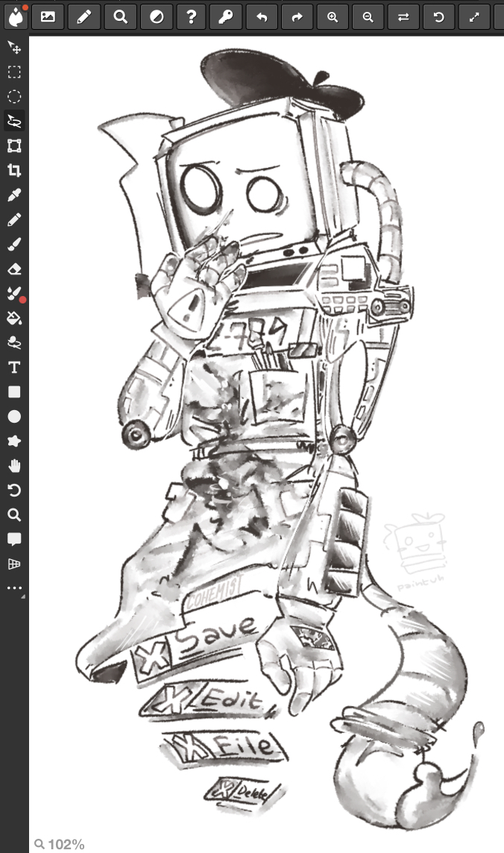Viewport: 504px width, 853px height.
Task: Select the Text tool
Action: [14, 368]
